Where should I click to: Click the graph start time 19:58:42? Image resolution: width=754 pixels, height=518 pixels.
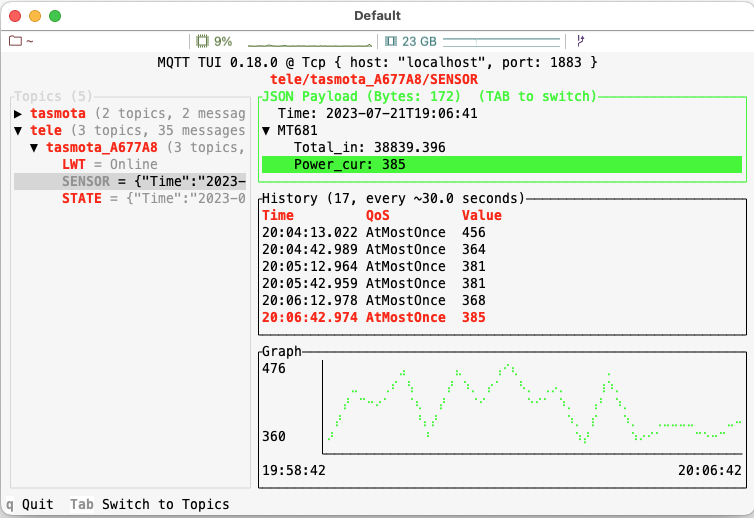[x=294, y=470]
